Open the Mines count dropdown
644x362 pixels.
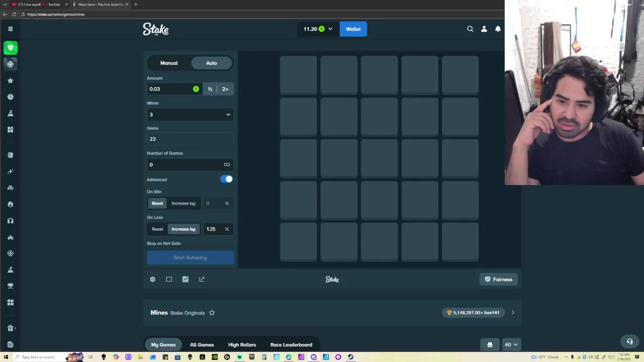click(x=190, y=115)
